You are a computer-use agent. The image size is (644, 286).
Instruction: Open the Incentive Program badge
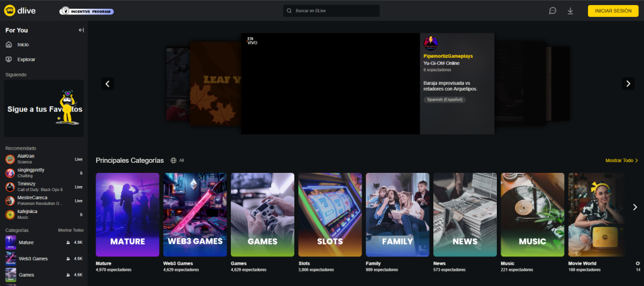86,11
